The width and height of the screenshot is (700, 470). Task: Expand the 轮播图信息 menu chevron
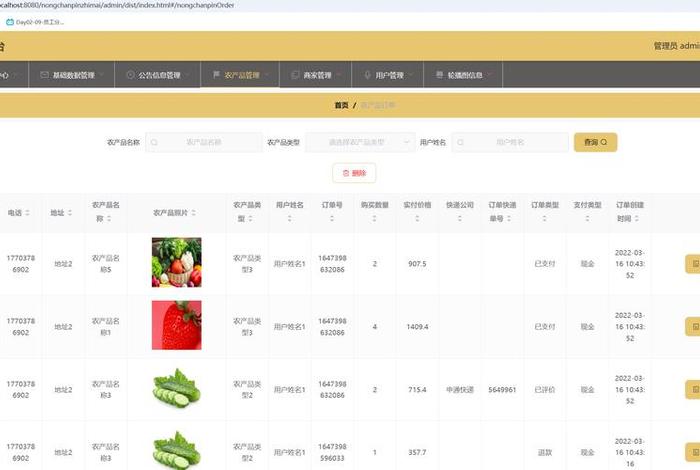coord(489,75)
